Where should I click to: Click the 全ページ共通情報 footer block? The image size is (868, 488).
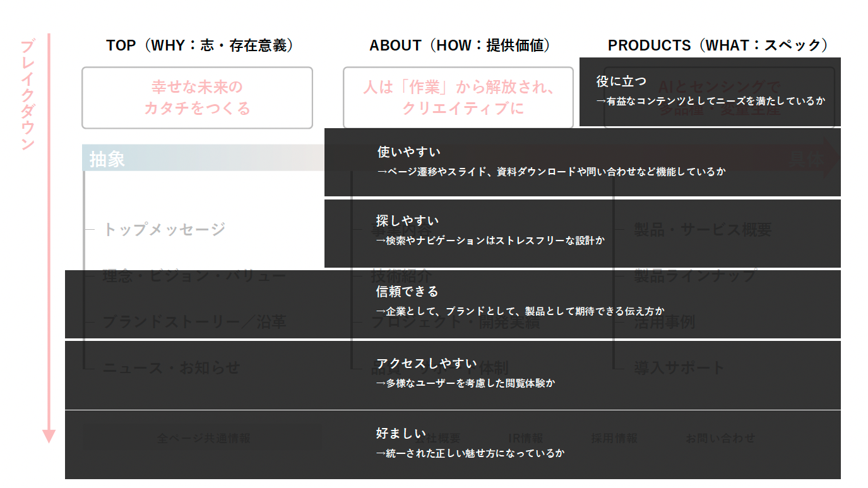pos(203,438)
